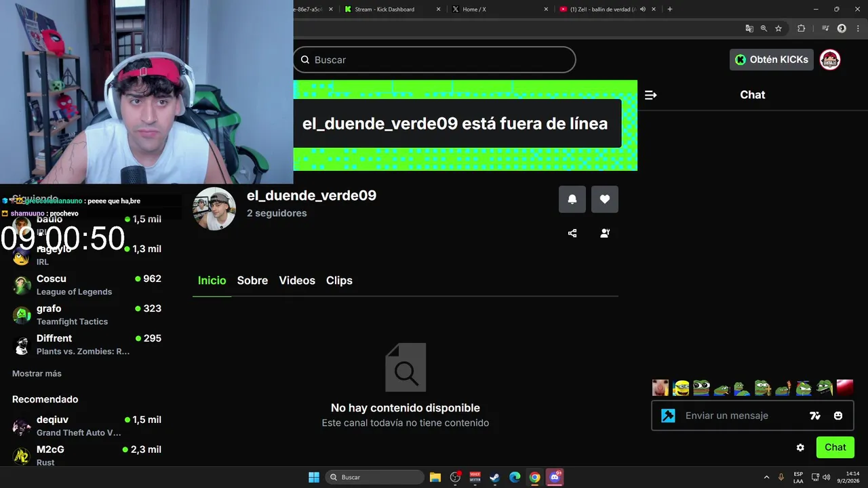The width and height of the screenshot is (868, 488).
Task: Switch to the Videos tab
Action: point(297,281)
